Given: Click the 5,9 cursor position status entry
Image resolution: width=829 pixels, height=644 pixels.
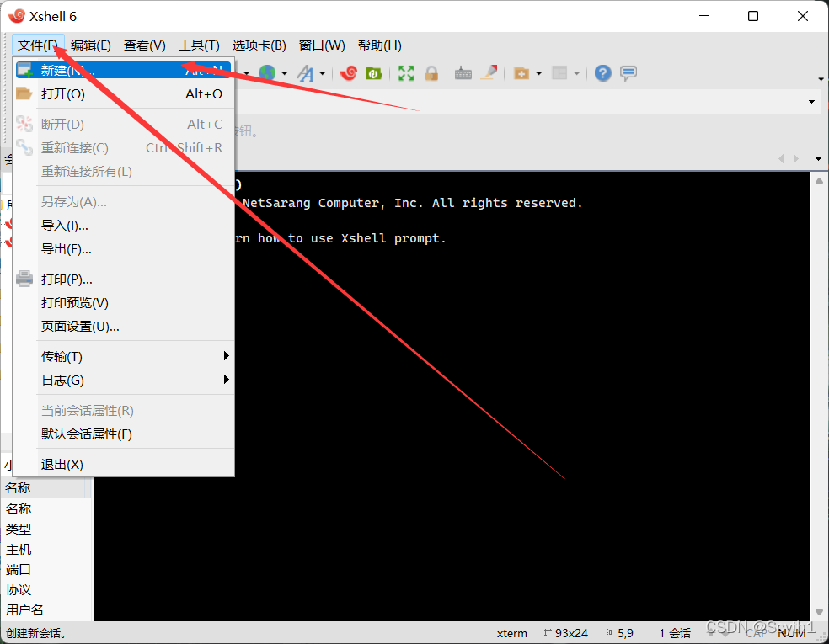Looking at the screenshot, I should point(620,633).
